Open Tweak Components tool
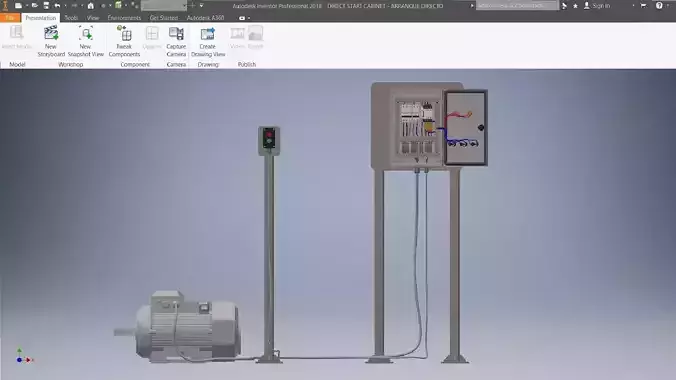Image resolution: width=676 pixels, height=380 pixels. point(124,41)
